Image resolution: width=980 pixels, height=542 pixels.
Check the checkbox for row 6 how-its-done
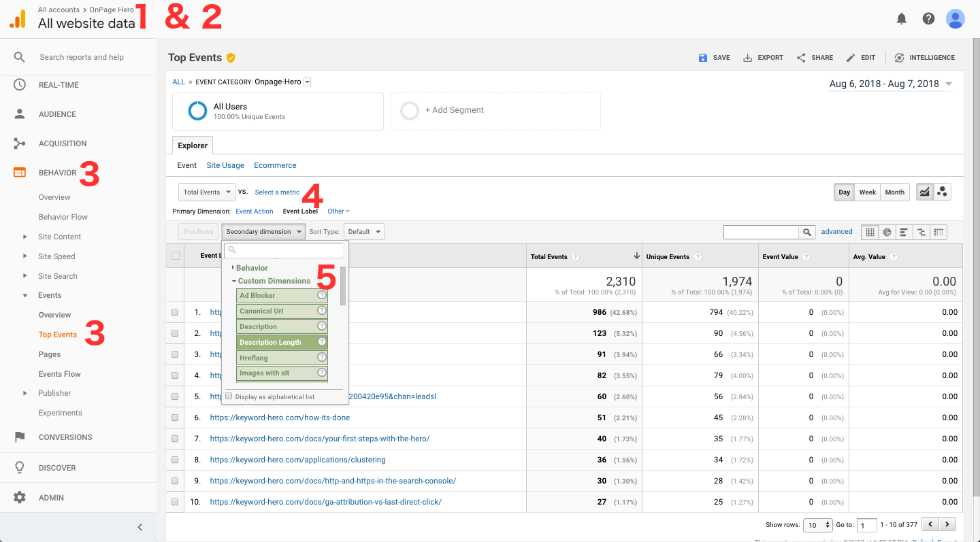click(175, 418)
